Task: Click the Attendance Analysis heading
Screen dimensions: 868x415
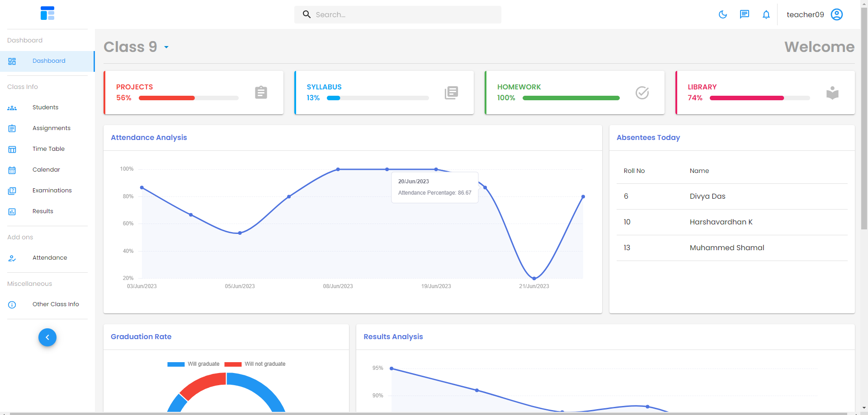Action: coord(149,138)
